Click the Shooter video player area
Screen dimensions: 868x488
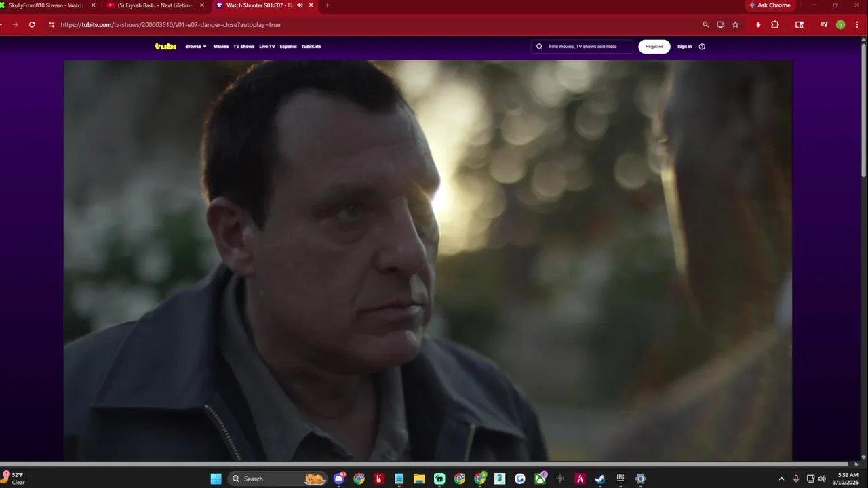[428, 260]
